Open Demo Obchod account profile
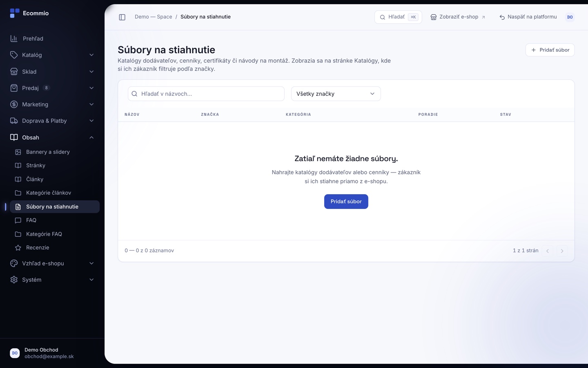The image size is (588, 368). pos(52,353)
